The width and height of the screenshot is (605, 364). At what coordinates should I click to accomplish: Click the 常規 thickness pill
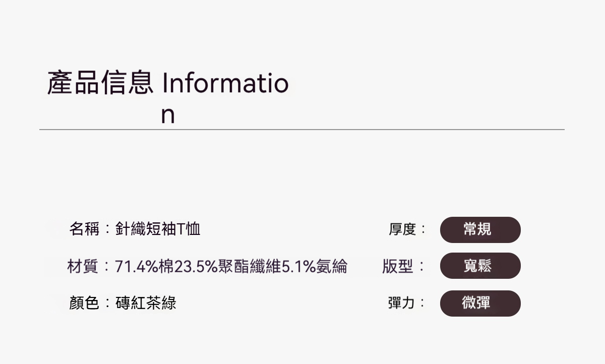coord(480,230)
